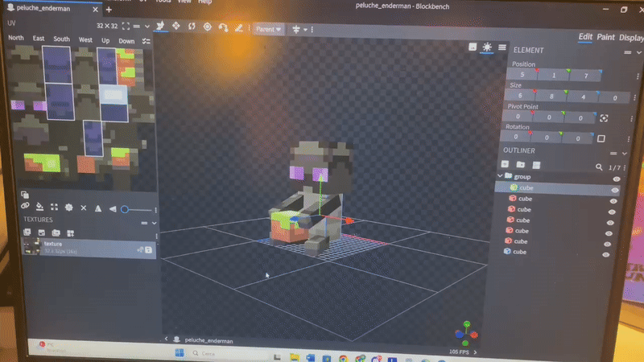Collapse the UV panel chevron beside 32×32
The image size is (644, 362).
tap(147, 27)
